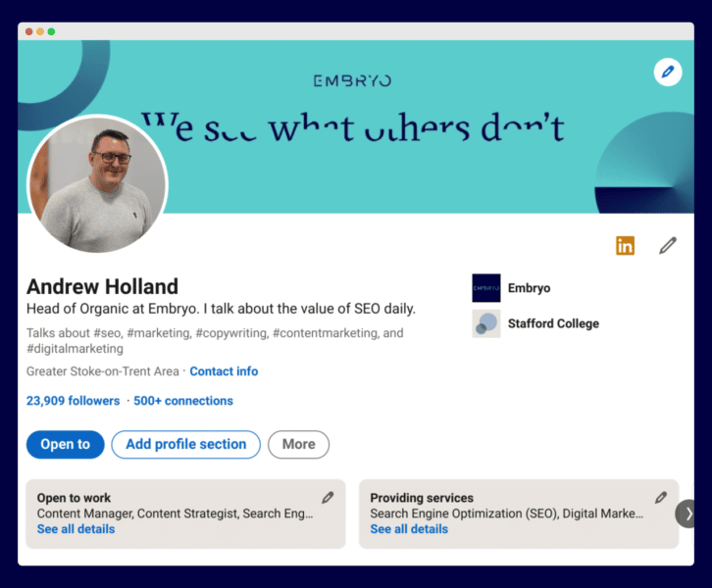The width and height of the screenshot is (712, 588).
Task: See all details for Open to work
Action: 76,529
